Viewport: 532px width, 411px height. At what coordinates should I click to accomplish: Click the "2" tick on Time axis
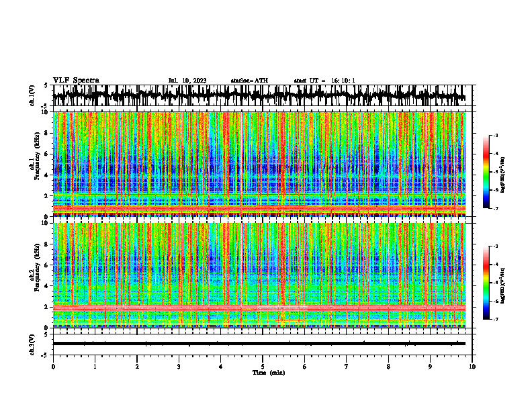[137, 367]
